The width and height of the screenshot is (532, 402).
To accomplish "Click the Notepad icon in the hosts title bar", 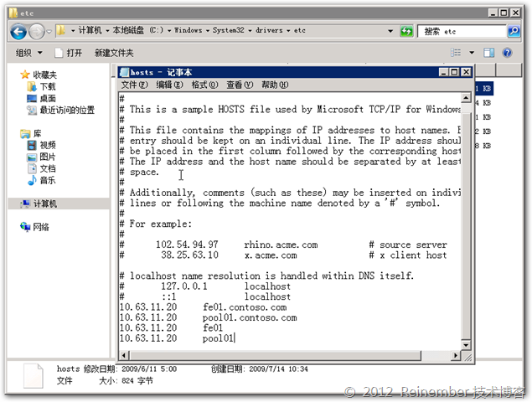I will pos(125,72).
